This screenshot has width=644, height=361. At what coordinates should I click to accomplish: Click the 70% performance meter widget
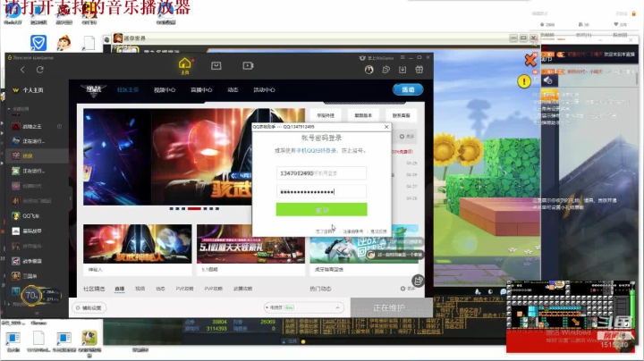(x=31, y=295)
